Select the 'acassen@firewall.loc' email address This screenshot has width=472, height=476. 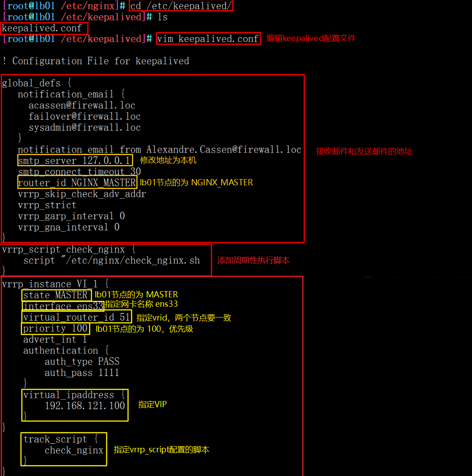click(82, 105)
